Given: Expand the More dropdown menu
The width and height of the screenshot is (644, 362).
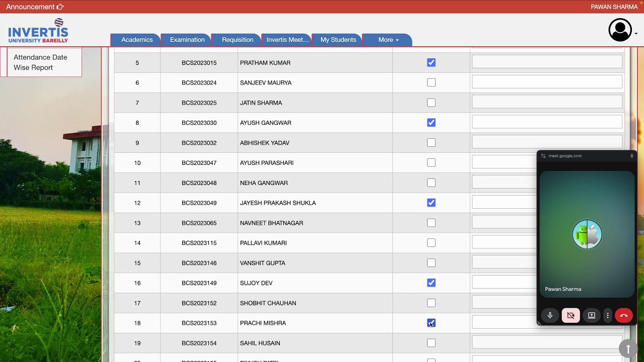Looking at the screenshot, I should coord(387,40).
